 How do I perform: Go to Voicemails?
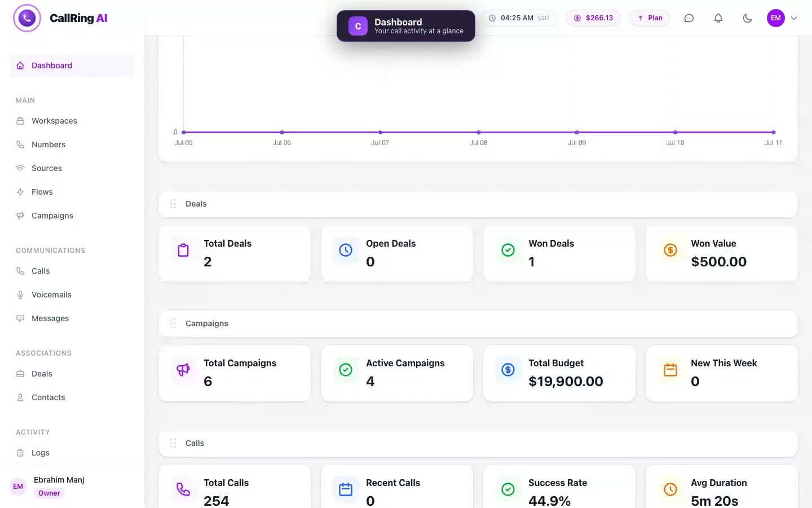coord(72,295)
